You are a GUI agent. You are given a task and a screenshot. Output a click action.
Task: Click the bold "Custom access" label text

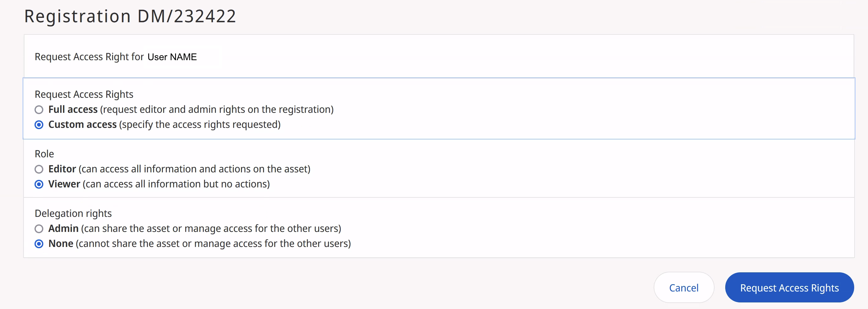(x=82, y=124)
